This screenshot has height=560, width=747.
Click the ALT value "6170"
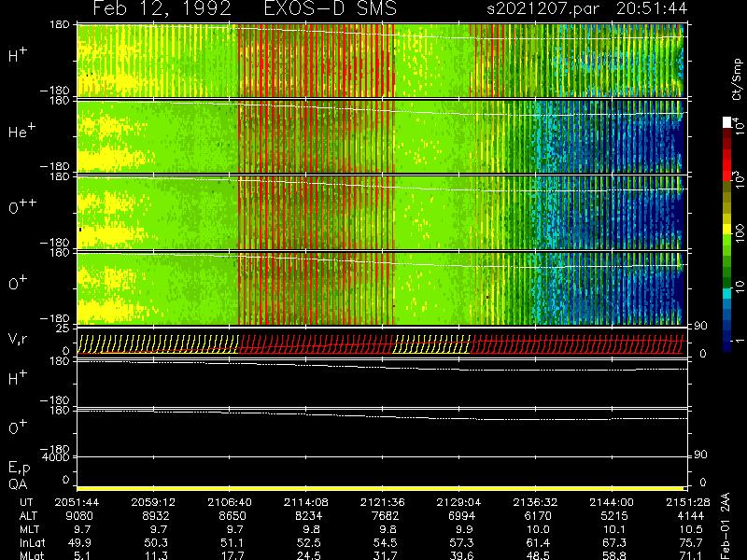tap(538, 516)
